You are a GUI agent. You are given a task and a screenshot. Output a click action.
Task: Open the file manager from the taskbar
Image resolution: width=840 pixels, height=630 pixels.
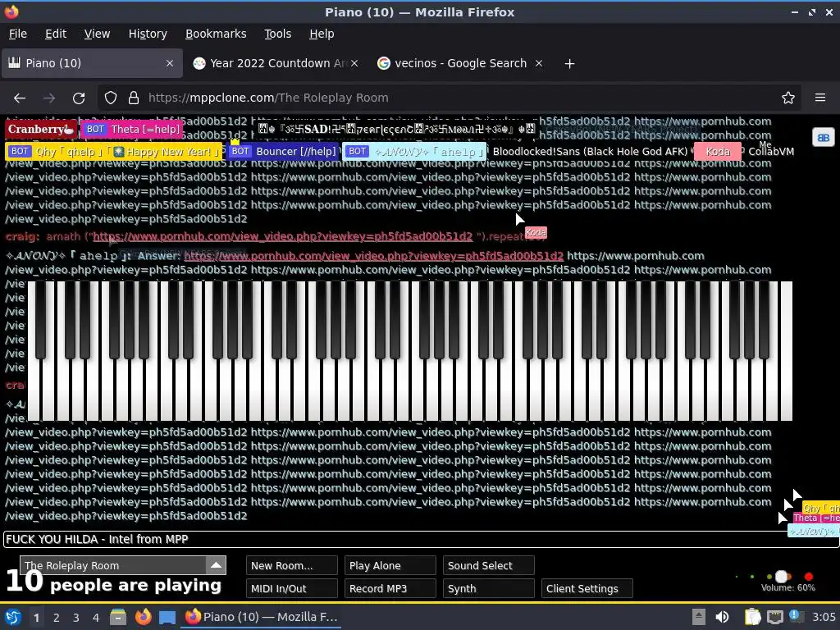point(118,617)
